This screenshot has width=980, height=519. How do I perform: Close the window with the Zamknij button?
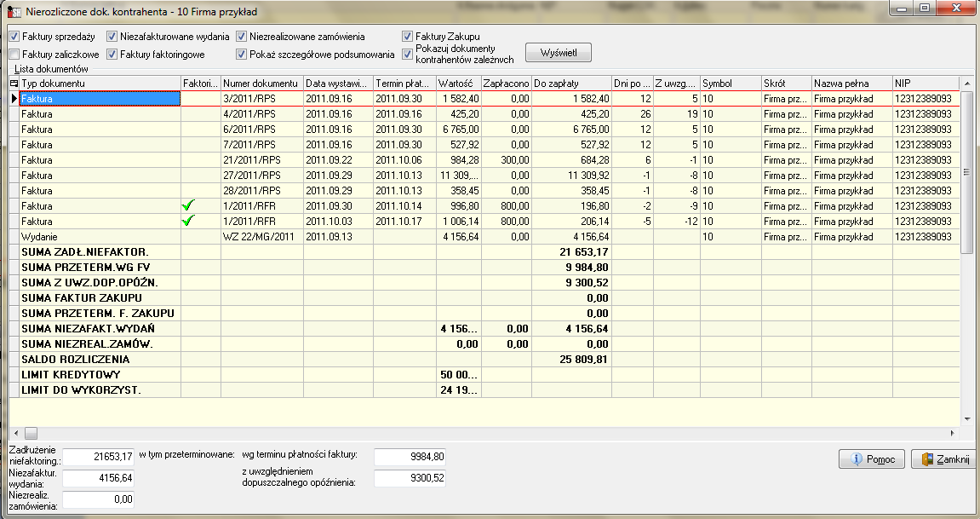point(943,459)
